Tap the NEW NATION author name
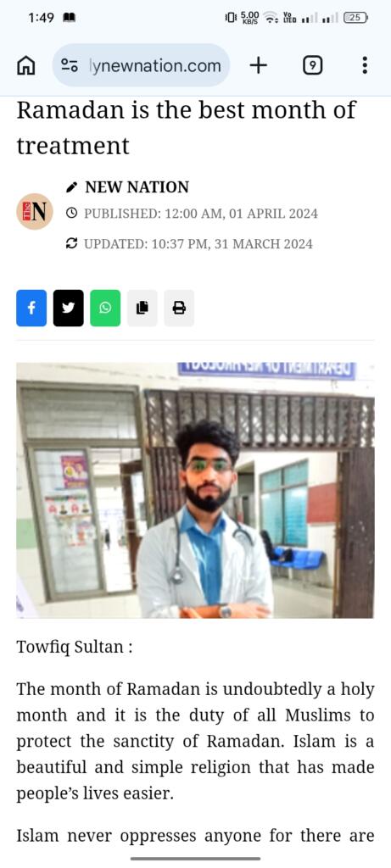Screen dimensions: 391x868 pos(137,187)
